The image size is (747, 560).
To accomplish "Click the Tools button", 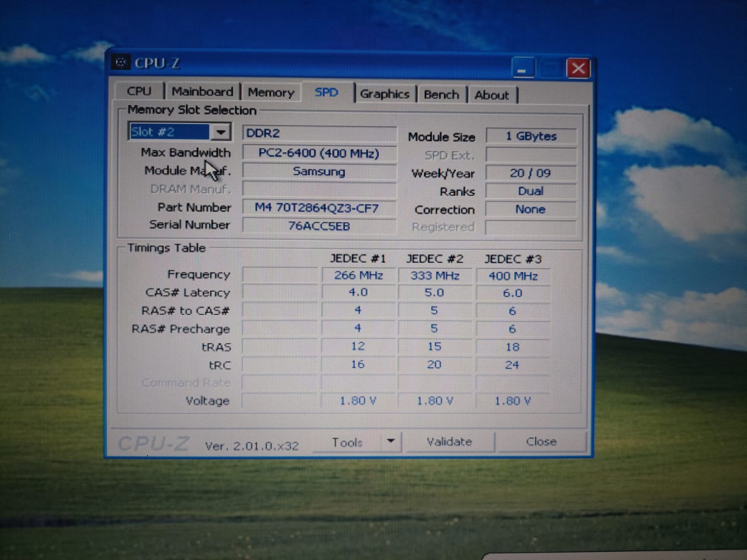I will [347, 443].
